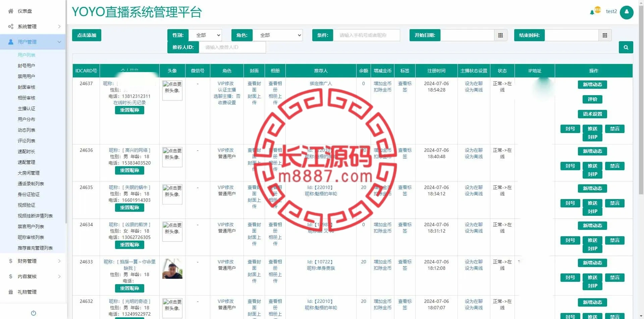644x319 pixels.
Task: Click 增加金币 for user 24634
Action: 383,225
